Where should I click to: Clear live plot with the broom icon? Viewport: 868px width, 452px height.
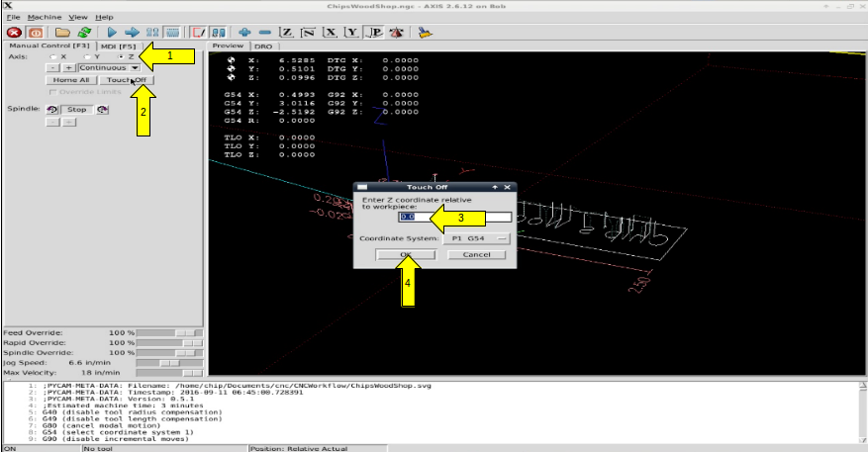(x=425, y=33)
